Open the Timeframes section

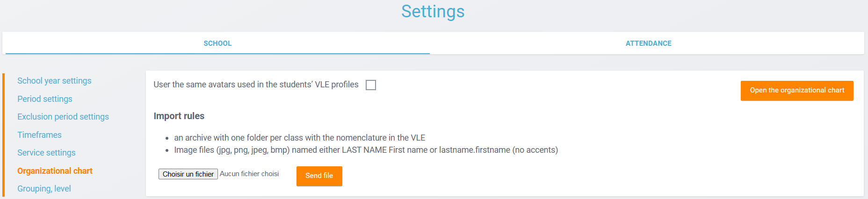coord(39,135)
